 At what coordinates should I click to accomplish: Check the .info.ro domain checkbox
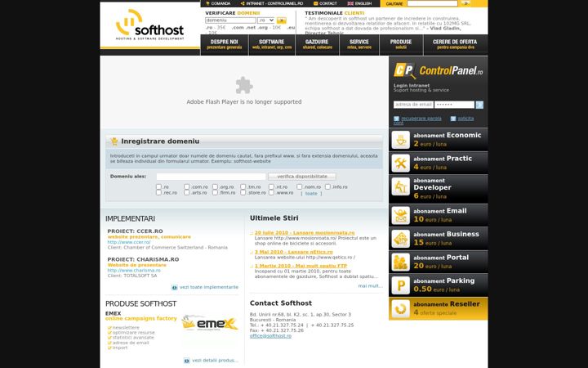(x=327, y=186)
